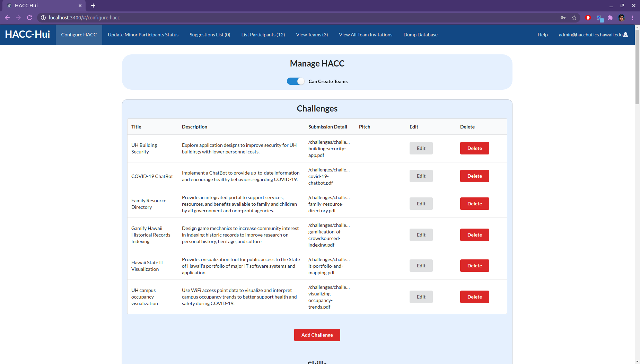Viewport: 640px width, 364px height.
Task: Open the Chrome three-dot menu
Action: (632, 18)
